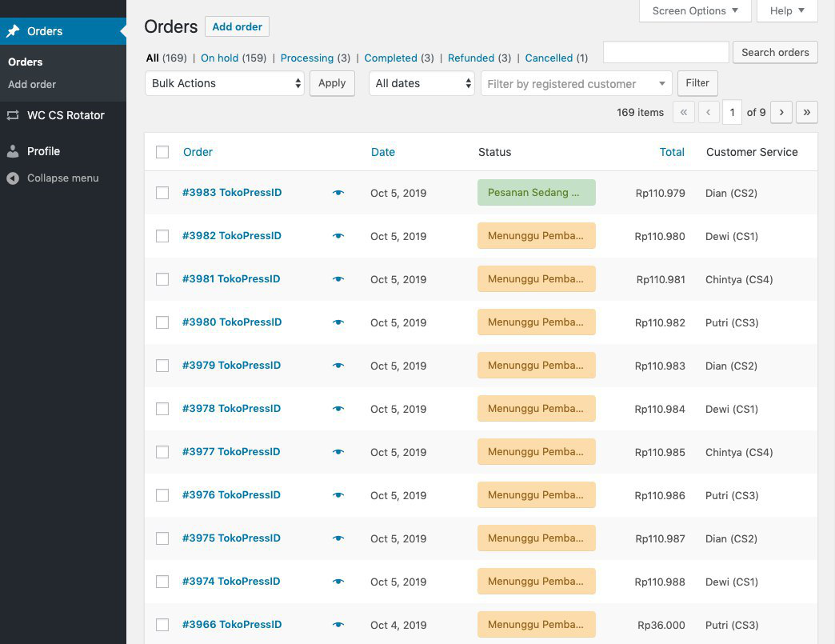This screenshot has width=835, height=644.
Task: Preview order #3981 with eye icon
Action: pyautogui.click(x=338, y=279)
